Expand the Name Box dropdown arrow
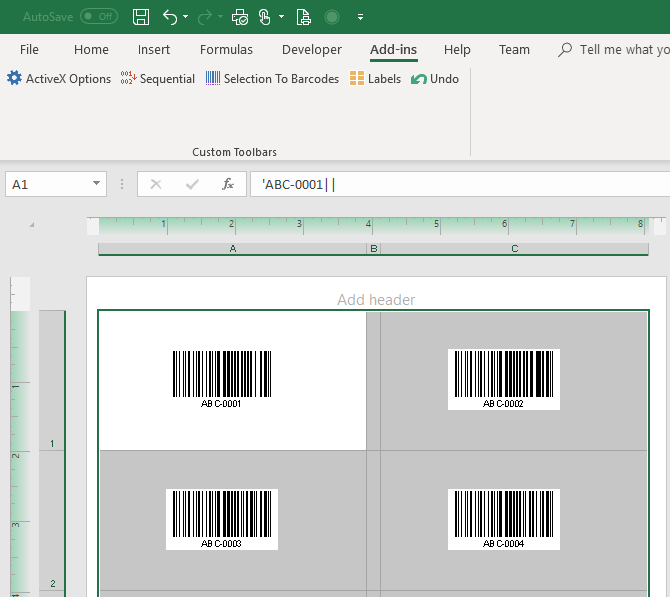This screenshot has width=670, height=597. (97, 184)
